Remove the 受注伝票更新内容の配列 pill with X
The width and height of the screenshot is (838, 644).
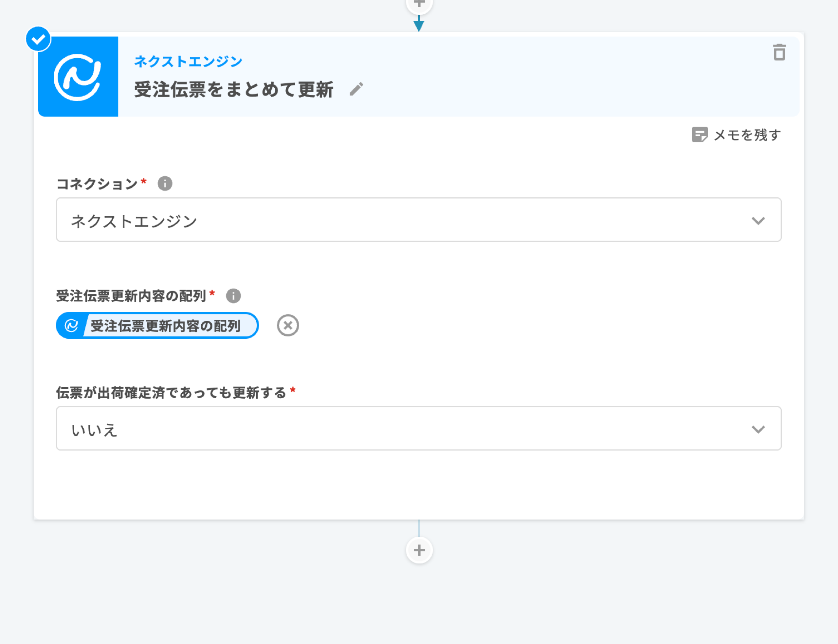pos(287,326)
